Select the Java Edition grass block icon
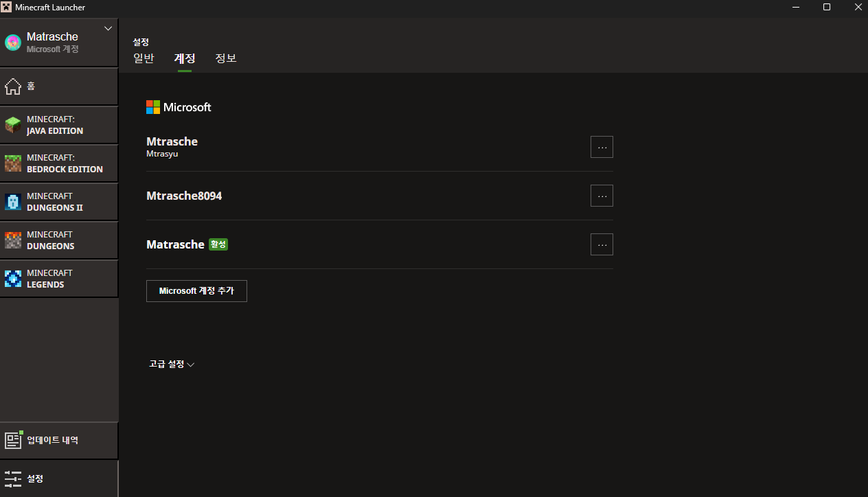The height and width of the screenshot is (497, 868). [13, 125]
